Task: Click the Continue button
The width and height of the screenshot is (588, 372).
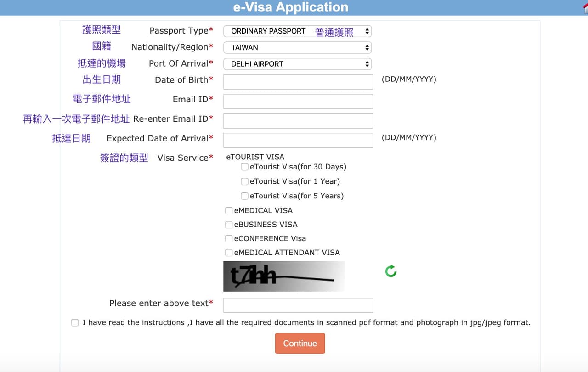Action: [300, 344]
